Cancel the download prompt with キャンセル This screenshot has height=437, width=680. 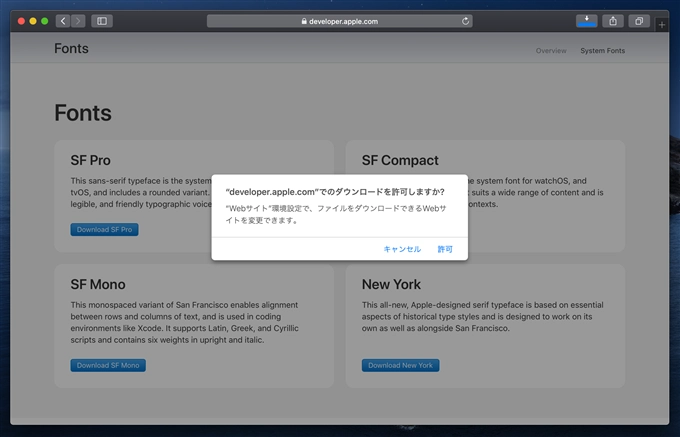[x=402, y=249]
